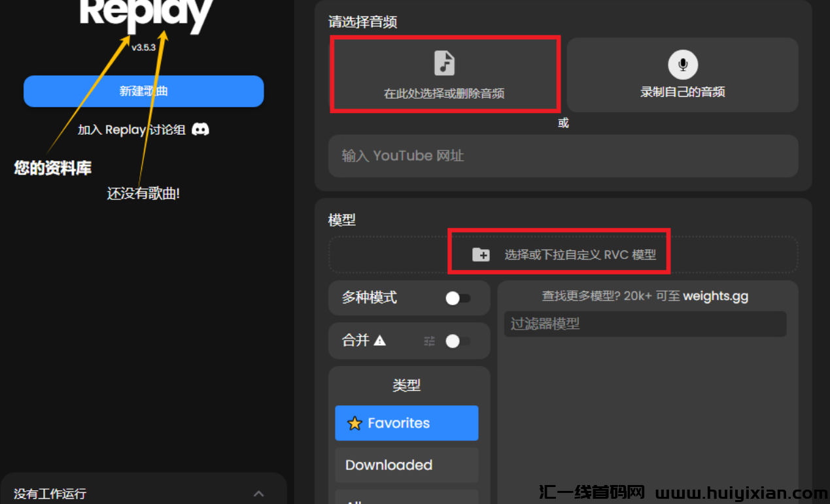Click 加入 Replay 讨论组 link
The height and width of the screenshot is (504, 830).
[144, 129]
